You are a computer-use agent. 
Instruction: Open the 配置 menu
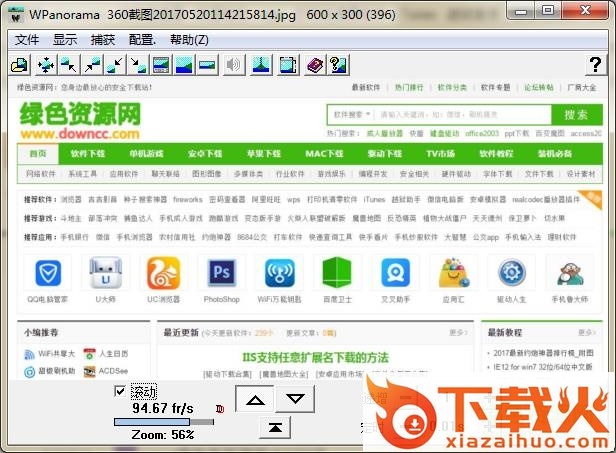click(142, 40)
